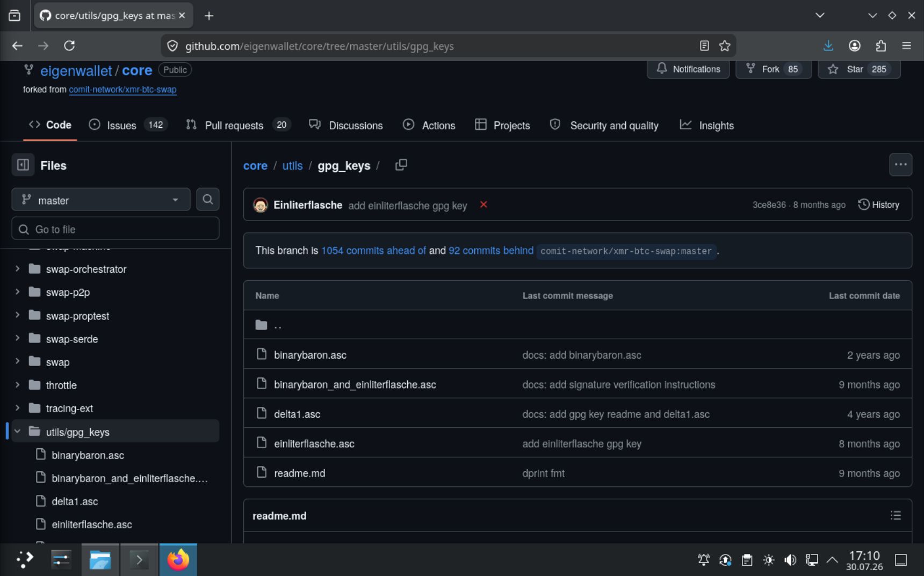Expand the tracing-ext folder
The image size is (924, 576).
pos(18,408)
